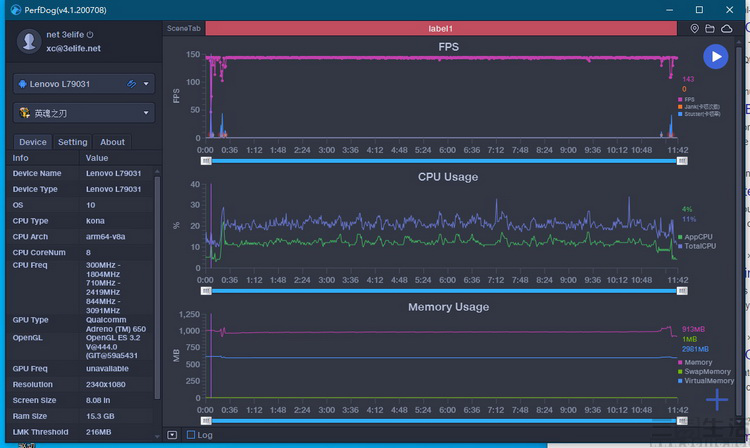Click the CPU Usage chart left range handle
The width and height of the screenshot is (750, 448).
[x=206, y=291]
